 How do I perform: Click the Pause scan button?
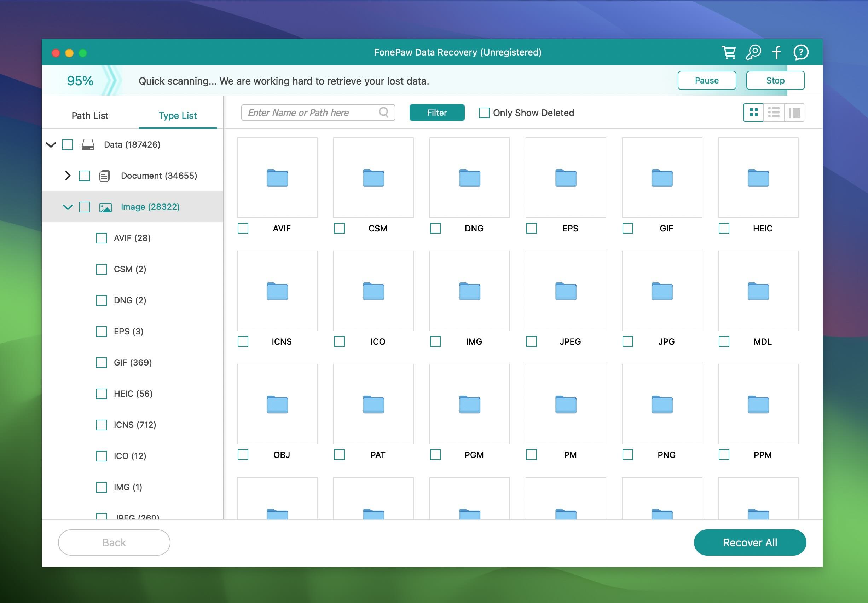point(707,80)
